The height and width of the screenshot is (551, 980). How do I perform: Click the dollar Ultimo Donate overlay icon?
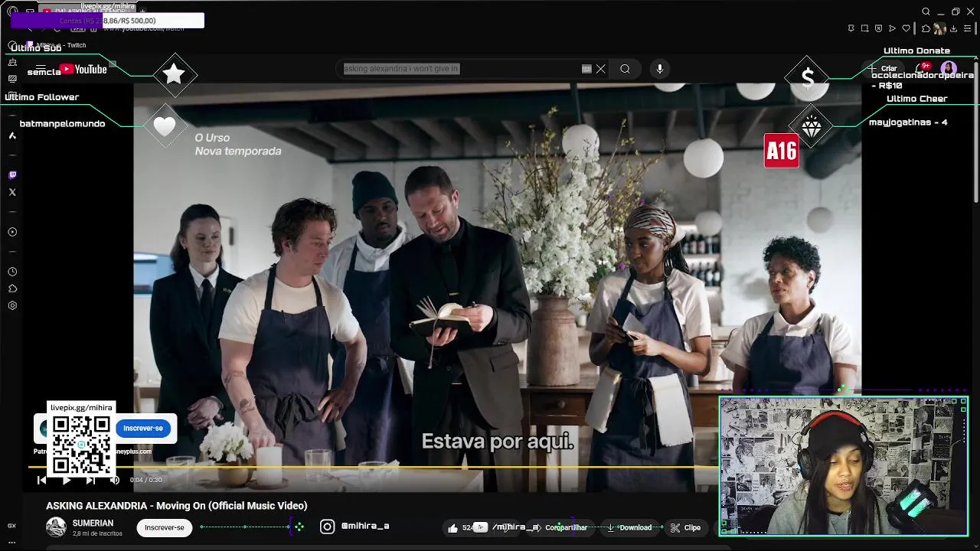click(x=808, y=78)
